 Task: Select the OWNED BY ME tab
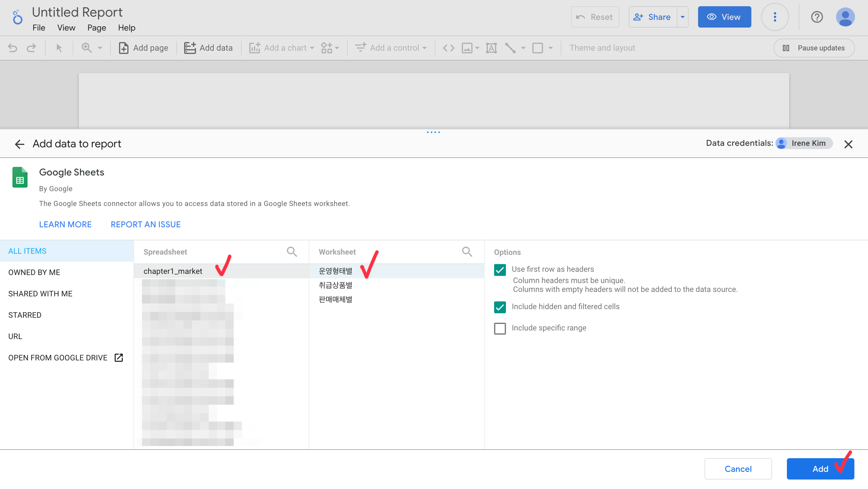(34, 272)
